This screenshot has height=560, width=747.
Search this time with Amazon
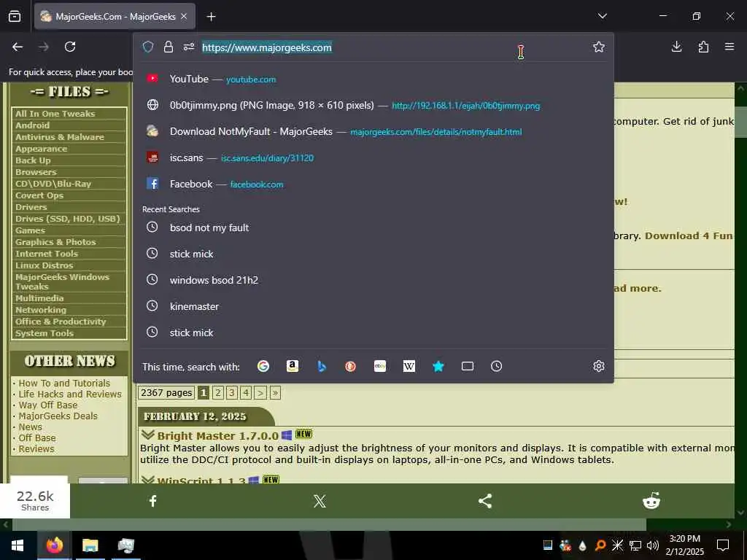pos(292,366)
